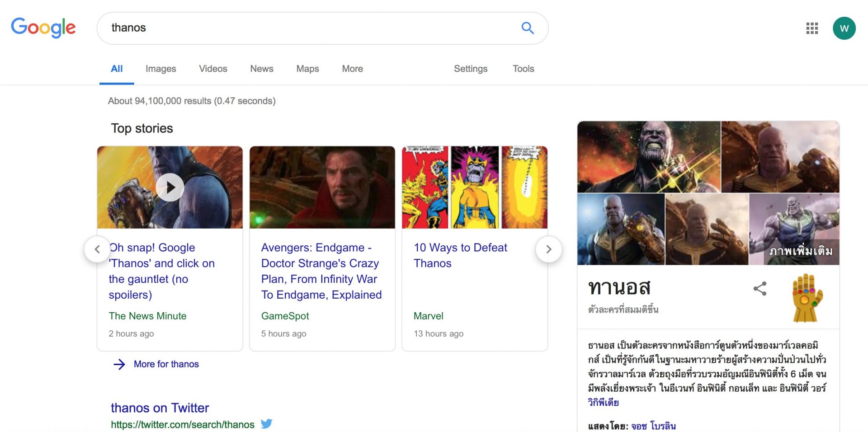868x432 pixels.
Task: Switch to the Maps tab
Action: 307,69
